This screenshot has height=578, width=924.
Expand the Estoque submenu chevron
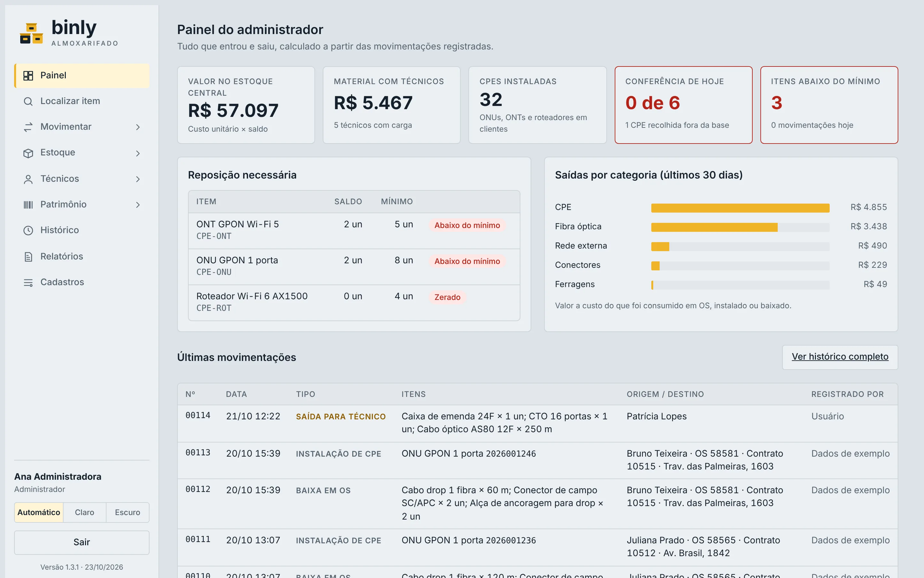coord(138,153)
